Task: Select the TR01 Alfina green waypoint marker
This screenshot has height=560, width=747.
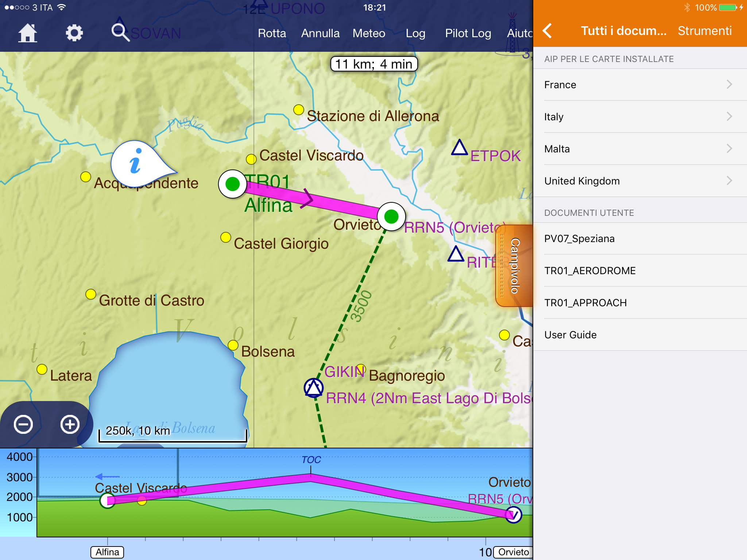Action: (x=232, y=184)
